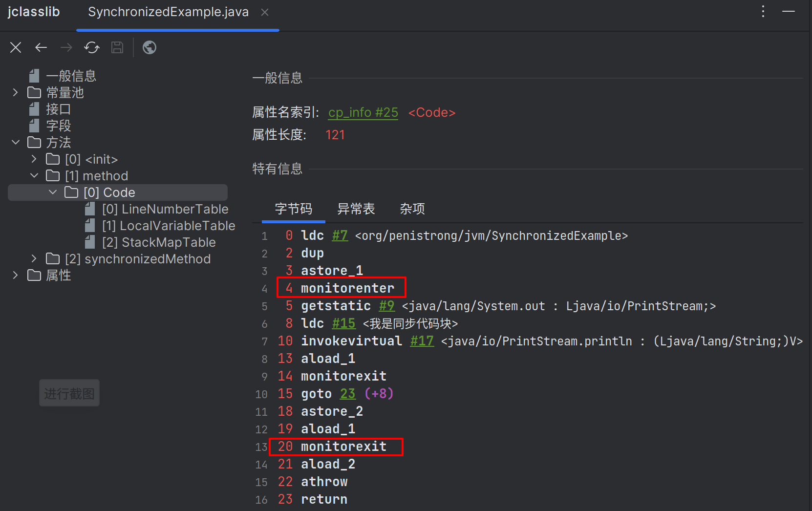Click the 常量池 folder icon
This screenshot has height=511, width=812.
[34, 92]
